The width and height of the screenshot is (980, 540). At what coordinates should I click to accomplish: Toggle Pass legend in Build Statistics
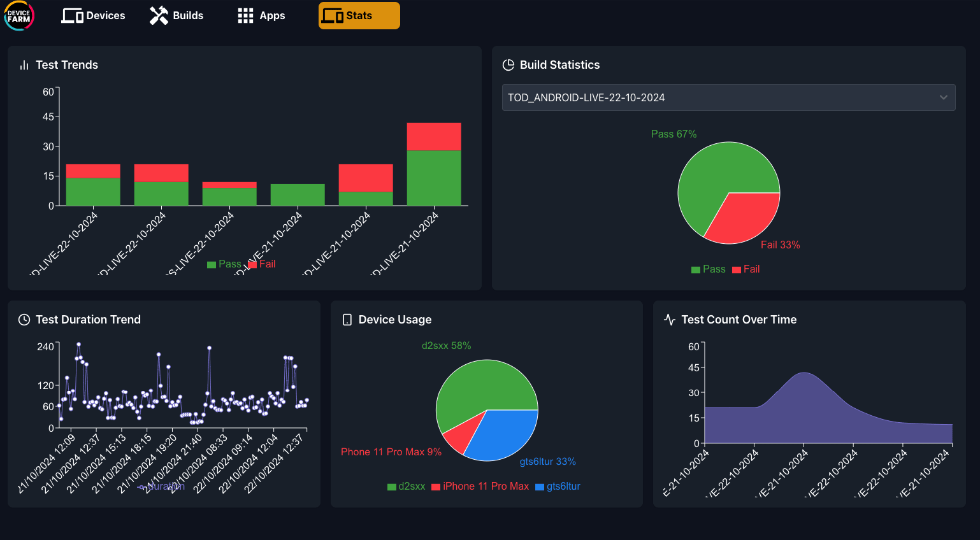click(709, 269)
